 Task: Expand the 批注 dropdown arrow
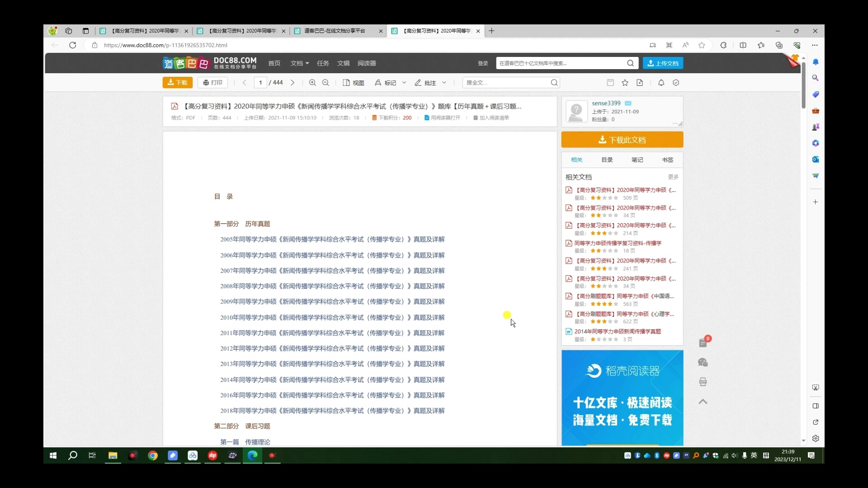(444, 83)
